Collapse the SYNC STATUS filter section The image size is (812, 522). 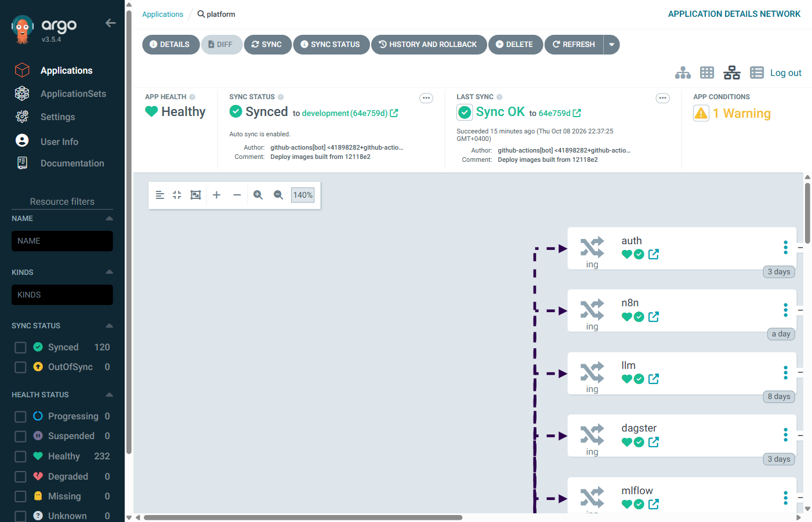(109, 325)
